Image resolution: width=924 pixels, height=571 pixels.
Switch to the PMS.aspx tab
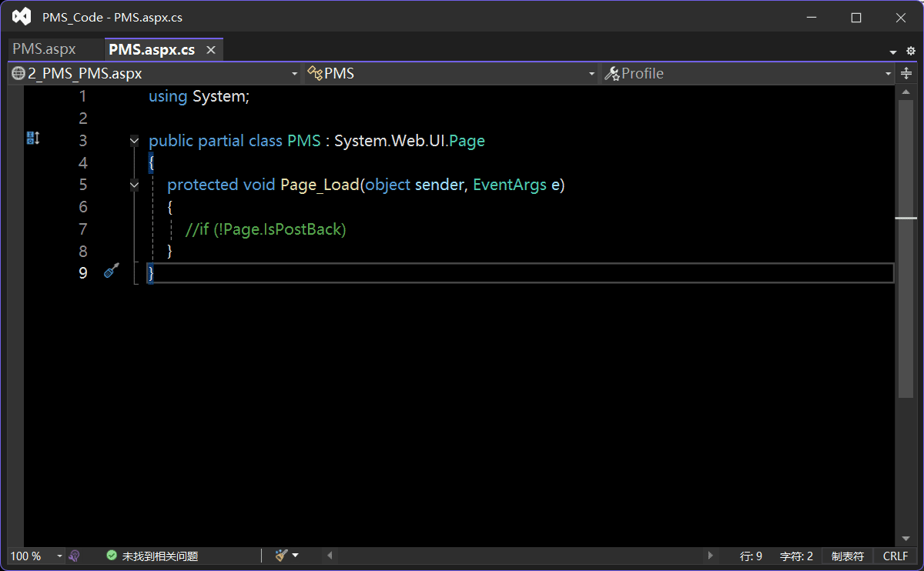pyautogui.click(x=45, y=49)
